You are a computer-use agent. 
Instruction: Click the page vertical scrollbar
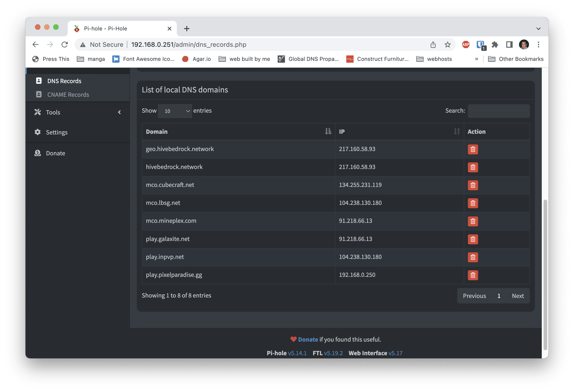(x=545, y=275)
